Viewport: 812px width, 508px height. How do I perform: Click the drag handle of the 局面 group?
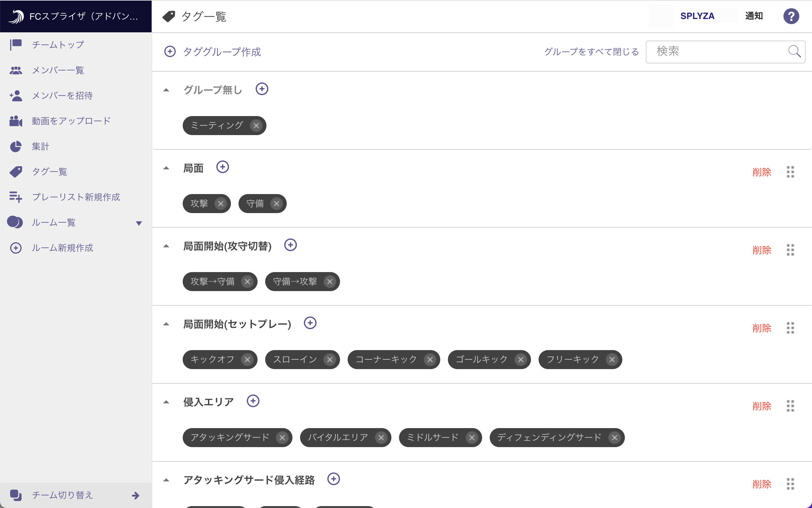pos(790,172)
